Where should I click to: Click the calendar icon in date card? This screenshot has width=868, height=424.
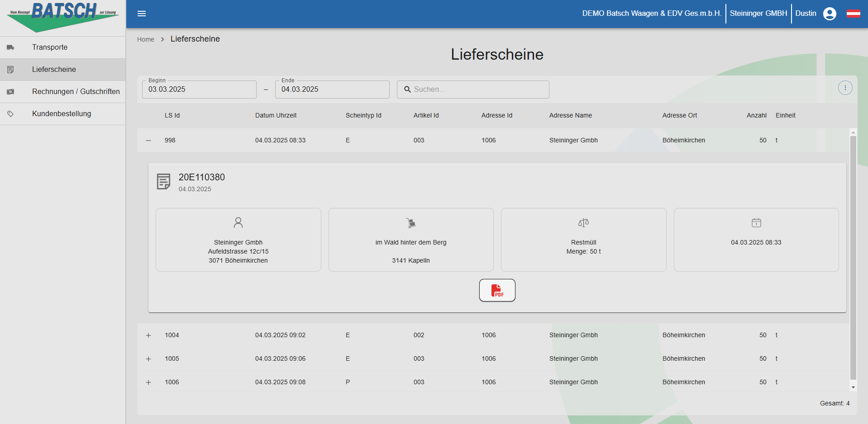tap(756, 222)
